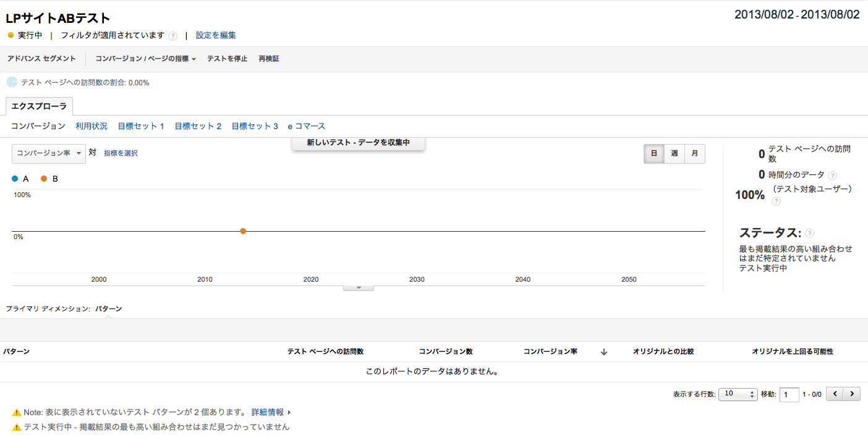Screen dimensions: 868x435
Task: Click the pie icon beside テストページへの訪問数の割合
Action: [x=12, y=82]
